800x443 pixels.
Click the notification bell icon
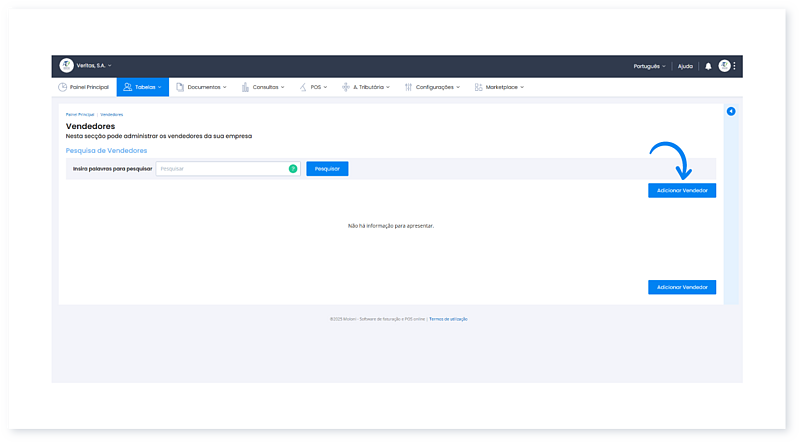tap(709, 66)
